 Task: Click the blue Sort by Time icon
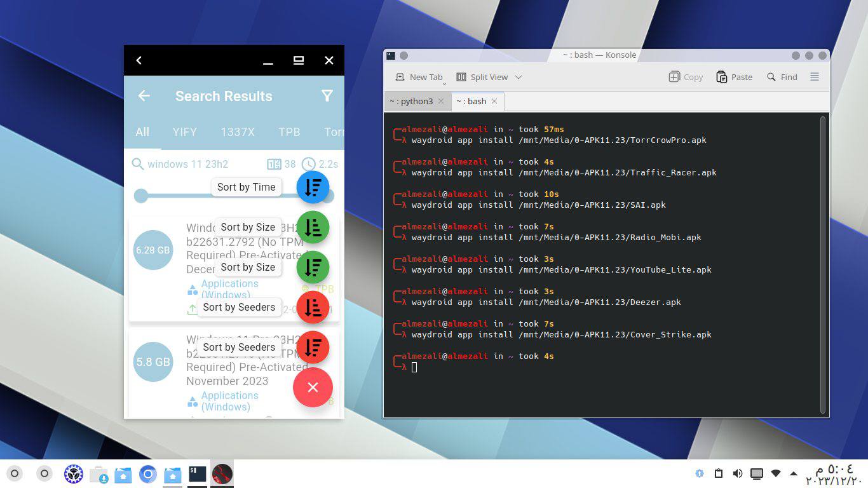pos(313,187)
